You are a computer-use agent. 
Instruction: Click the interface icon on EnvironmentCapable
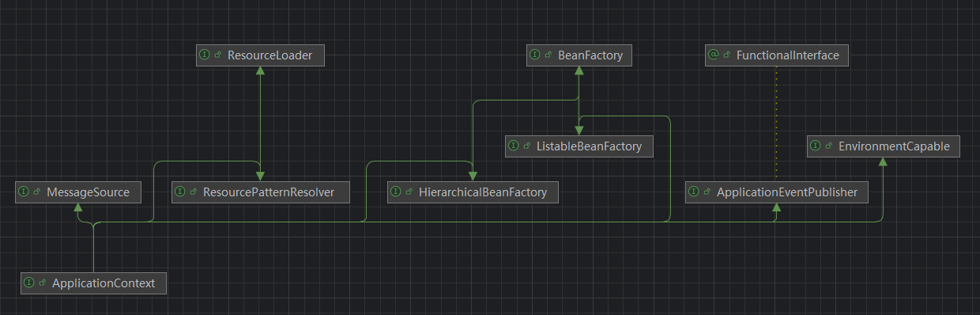click(x=816, y=146)
